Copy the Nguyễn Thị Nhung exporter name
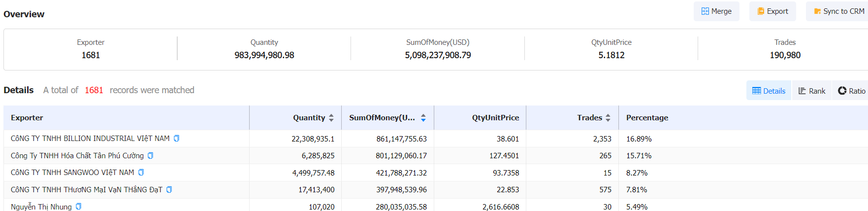Image resolution: width=868 pixels, height=211 pixels. coord(78,207)
